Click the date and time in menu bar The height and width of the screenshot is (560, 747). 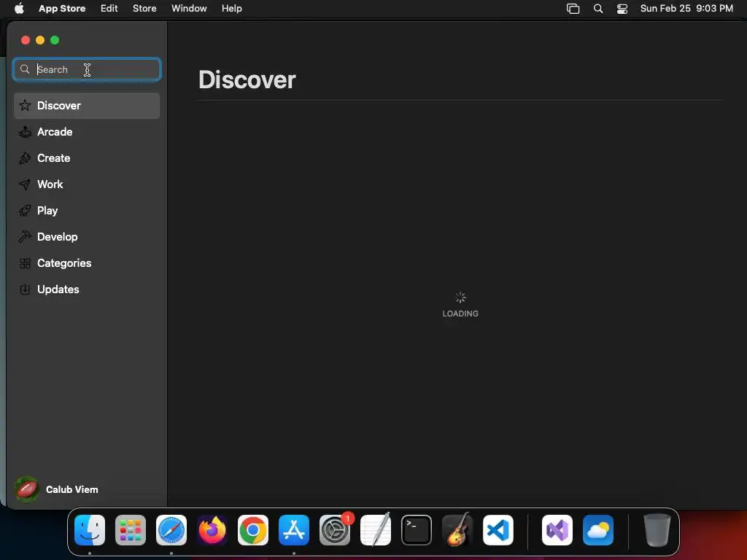point(686,8)
